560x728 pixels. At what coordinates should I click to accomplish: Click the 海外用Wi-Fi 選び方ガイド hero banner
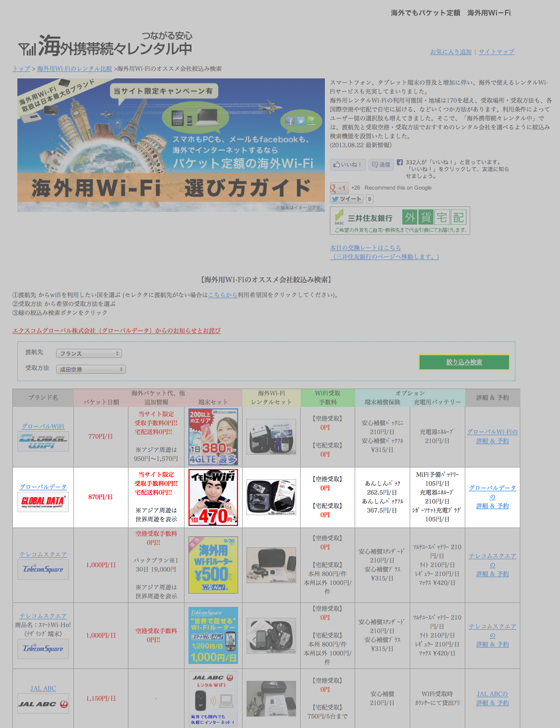coord(171,145)
